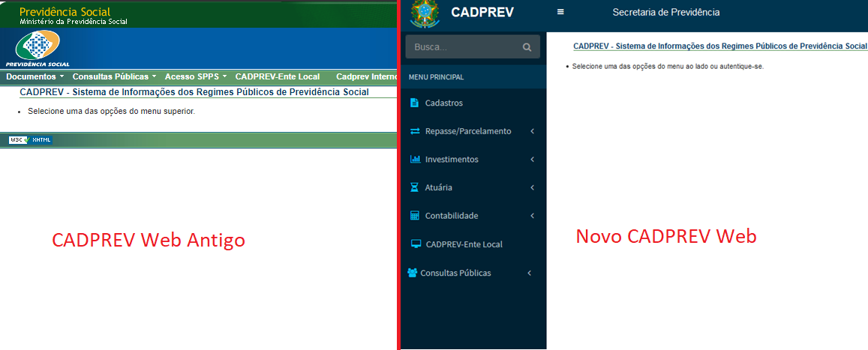868x350 pixels.
Task: Open Investimentos sidebar item
Action: [473, 159]
